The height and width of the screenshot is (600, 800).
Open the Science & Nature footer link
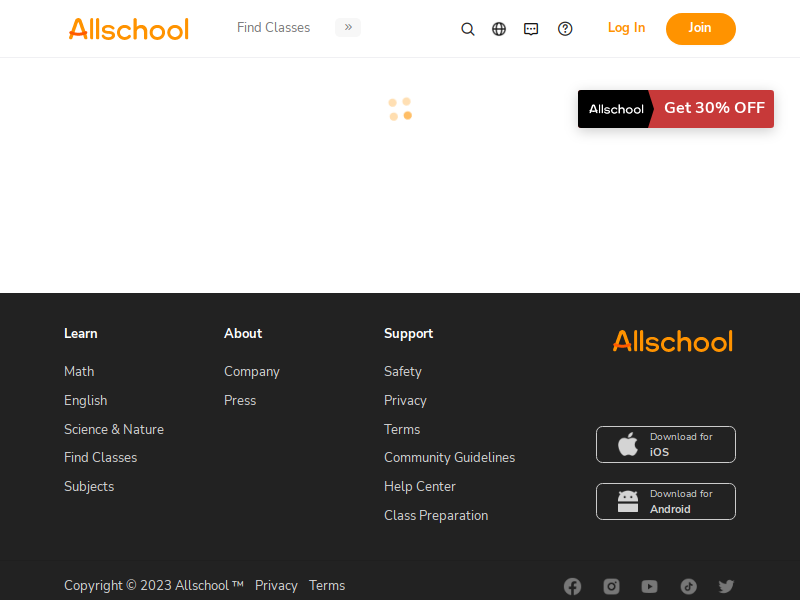[114, 430]
